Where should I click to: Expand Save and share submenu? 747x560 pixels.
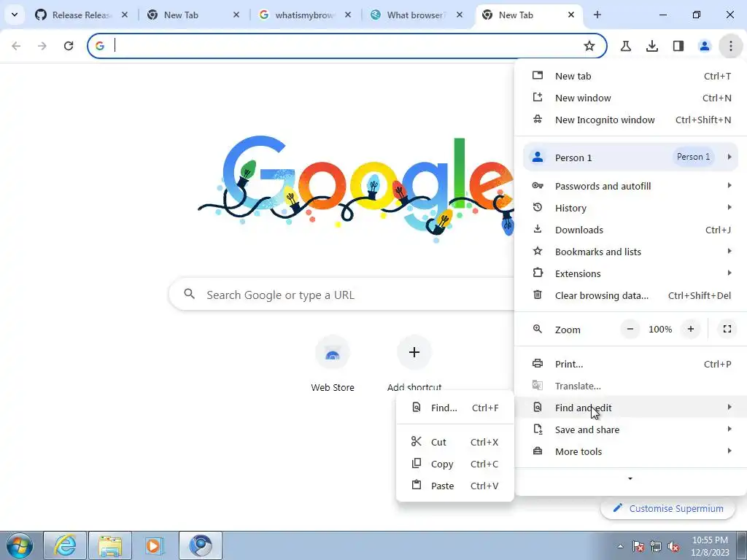(631, 429)
